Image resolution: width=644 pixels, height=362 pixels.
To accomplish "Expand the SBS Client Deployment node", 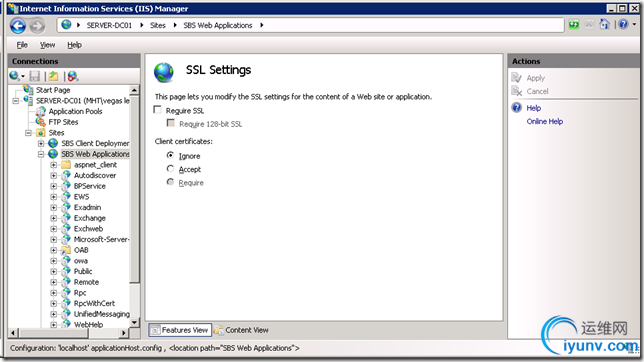I will 41,143.
